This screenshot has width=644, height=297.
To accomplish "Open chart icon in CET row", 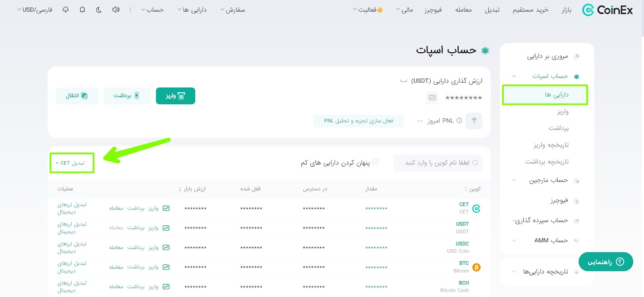I will click(166, 208).
